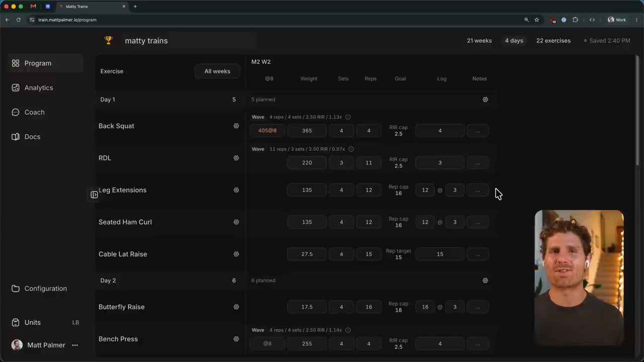Open the browser extensions puzzle icon

pyautogui.click(x=575, y=20)
